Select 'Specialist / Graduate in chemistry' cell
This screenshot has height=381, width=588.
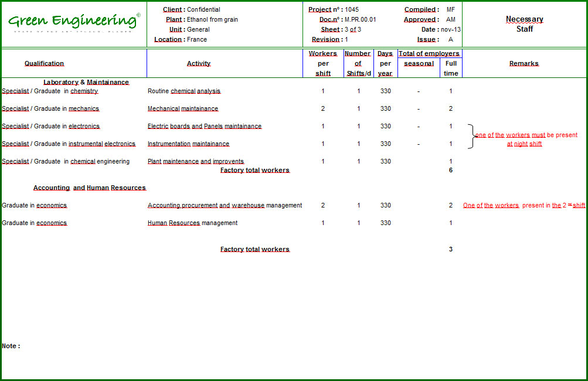pos(50,91)
